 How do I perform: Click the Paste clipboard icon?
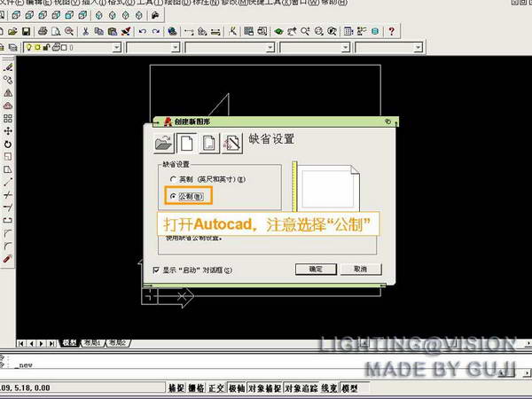click(113, 32)
